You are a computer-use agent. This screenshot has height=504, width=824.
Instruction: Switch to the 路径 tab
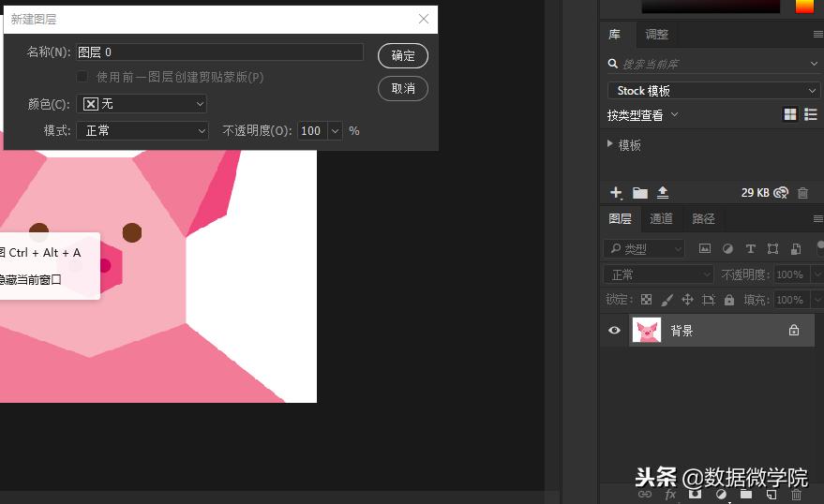point(703,219)
